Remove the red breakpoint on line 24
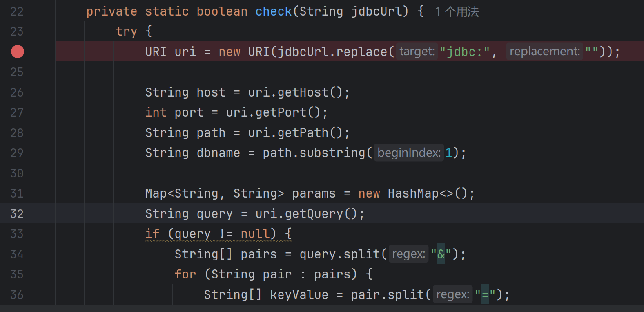The image size is (644, 312). point(17,52)
